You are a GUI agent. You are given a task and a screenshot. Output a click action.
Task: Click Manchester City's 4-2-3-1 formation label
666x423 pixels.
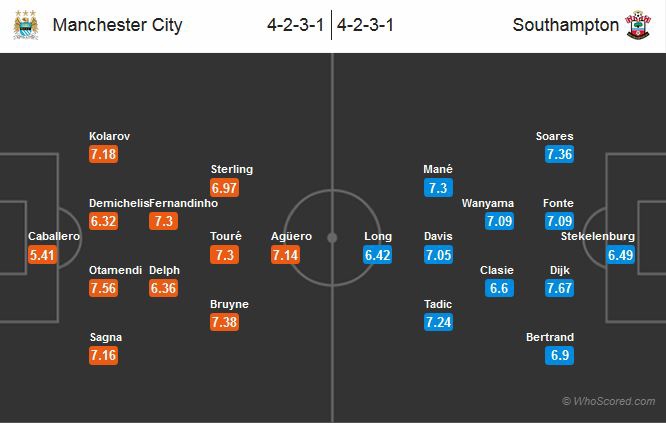pos(296,25)
